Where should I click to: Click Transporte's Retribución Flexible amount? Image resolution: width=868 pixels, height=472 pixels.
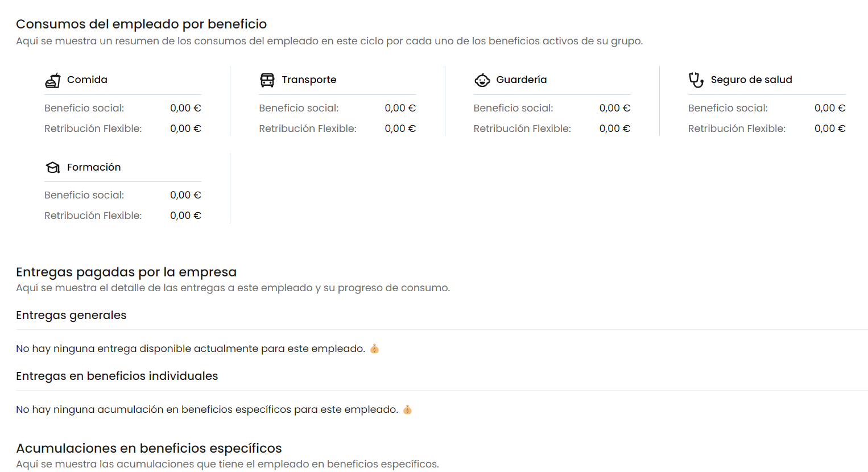pyautogui.click(x=400, y=129)
